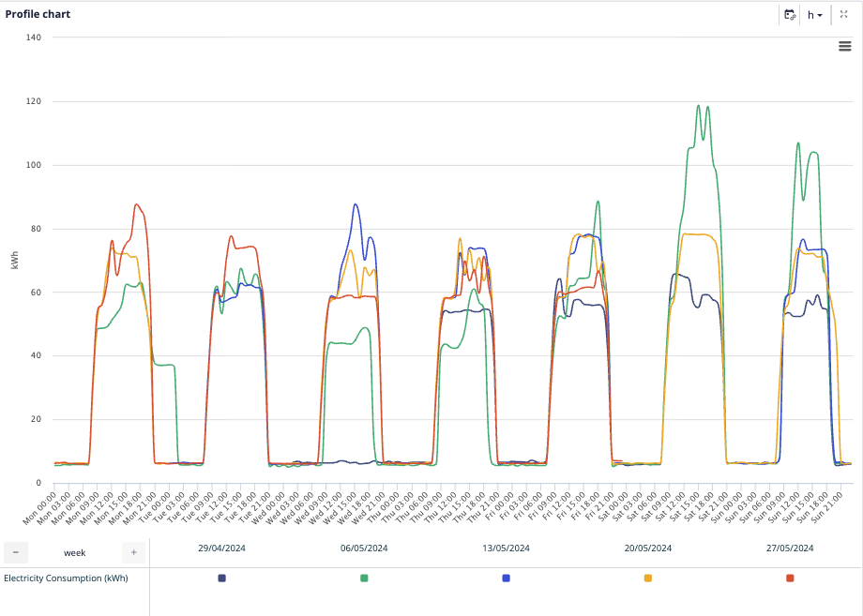The width and height of the screenshot is (863, 616).
Task: Toggle the 29/04/2024 dark navy series swatch
Action: (x=221, y=578)
